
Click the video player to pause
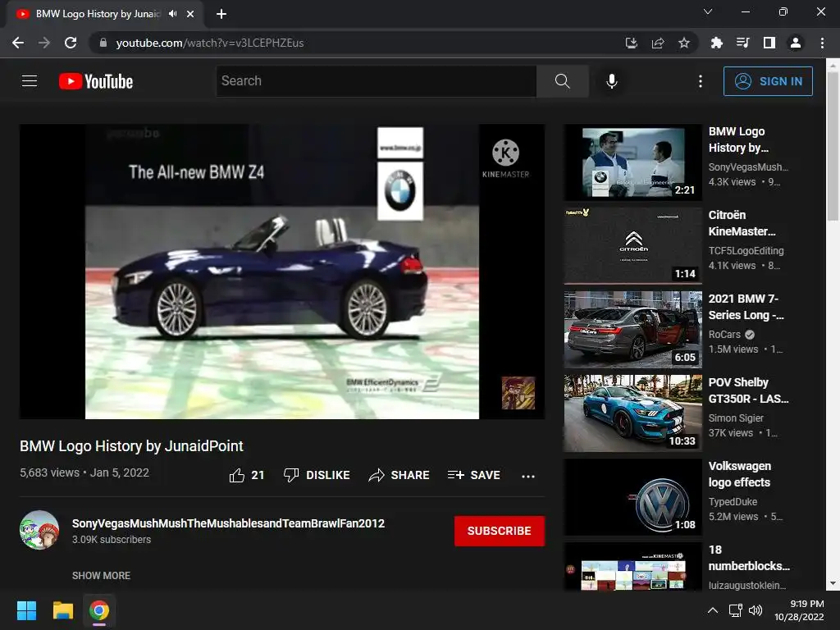click(x=282, y=272)
